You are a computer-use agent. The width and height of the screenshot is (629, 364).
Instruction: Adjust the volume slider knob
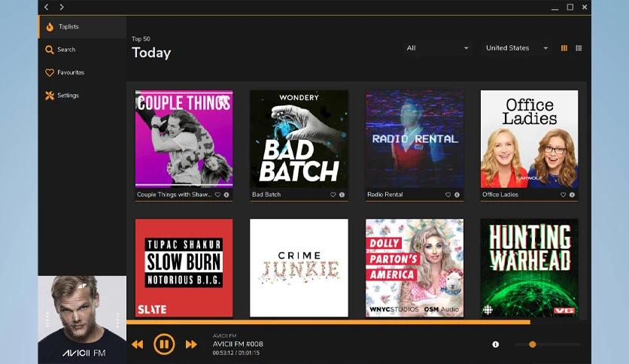click(533, 344)
